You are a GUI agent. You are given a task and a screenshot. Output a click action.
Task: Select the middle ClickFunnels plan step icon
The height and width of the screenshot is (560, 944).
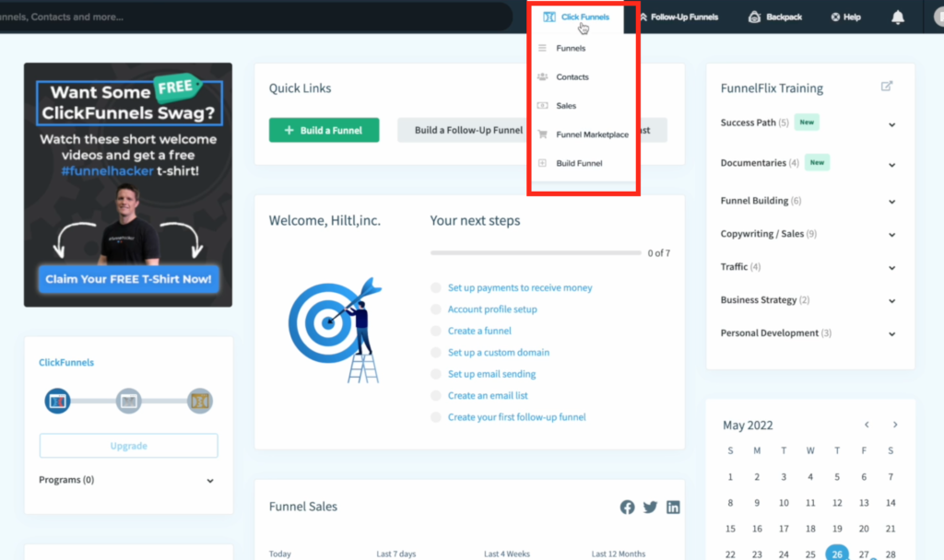129,402
